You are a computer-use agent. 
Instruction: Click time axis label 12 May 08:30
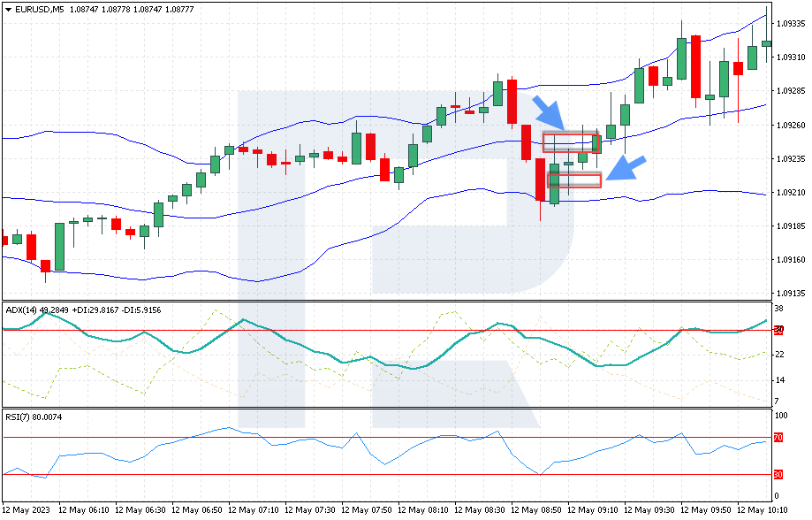(x=480, y=510)
